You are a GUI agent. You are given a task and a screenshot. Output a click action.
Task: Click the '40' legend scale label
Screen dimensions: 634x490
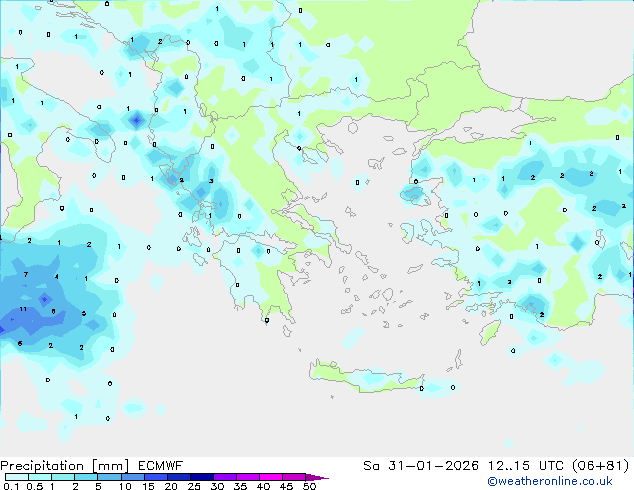[x=263, y=486]
